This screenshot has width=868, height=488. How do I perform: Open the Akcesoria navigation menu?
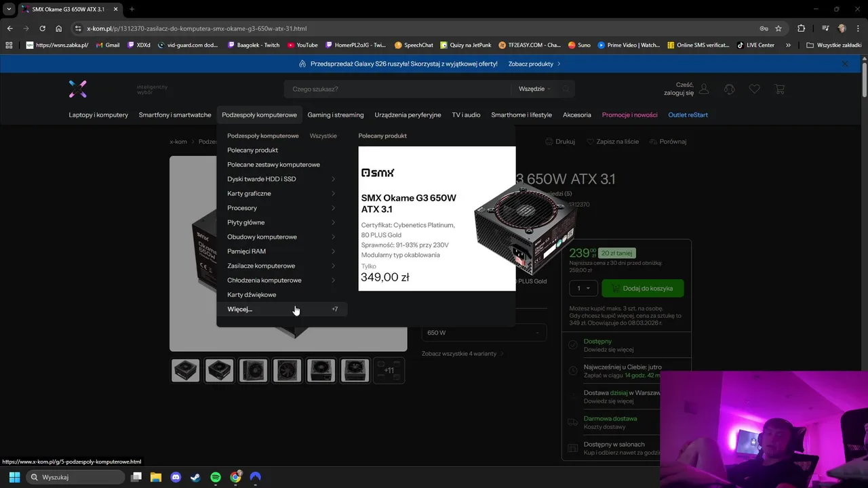point(577,115)
